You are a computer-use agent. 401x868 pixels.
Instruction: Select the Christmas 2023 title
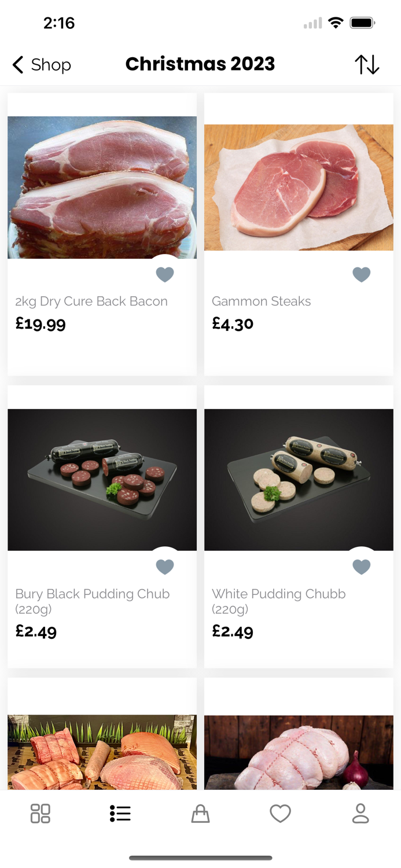[200, 64]
